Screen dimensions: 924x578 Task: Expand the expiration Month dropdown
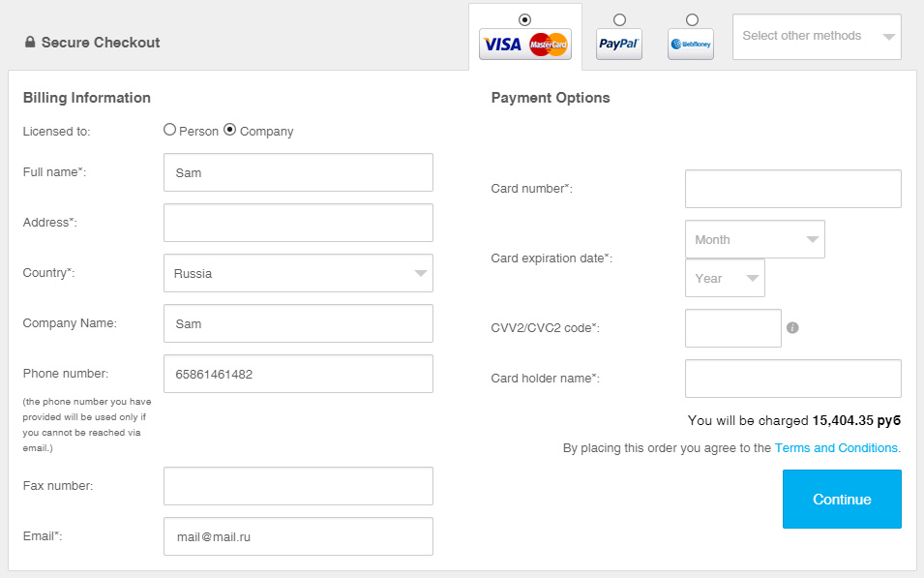755,239
